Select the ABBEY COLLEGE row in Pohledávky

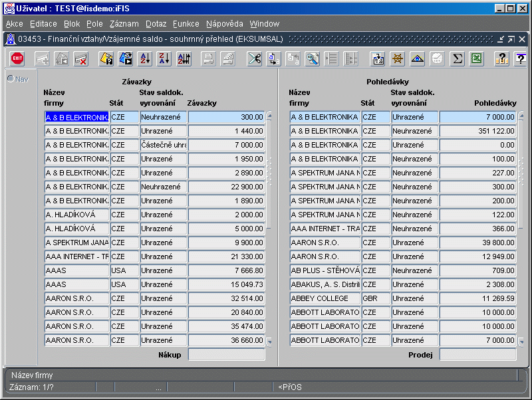point(325,299)
